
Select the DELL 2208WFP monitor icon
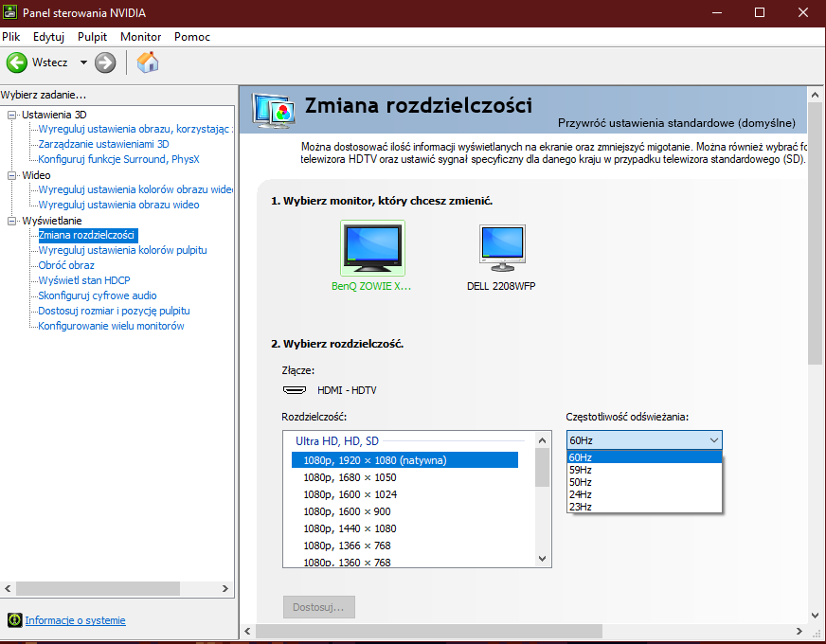click(502, 248)
